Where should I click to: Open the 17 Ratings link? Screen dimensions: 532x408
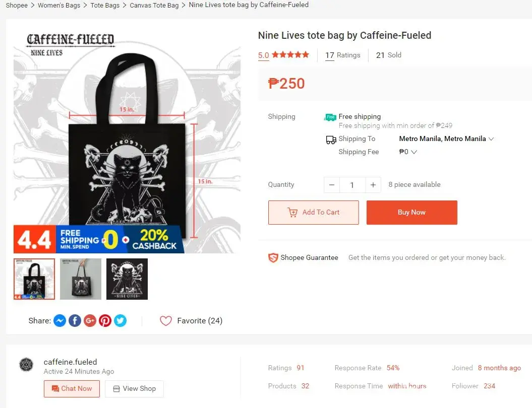click(342, 55)
